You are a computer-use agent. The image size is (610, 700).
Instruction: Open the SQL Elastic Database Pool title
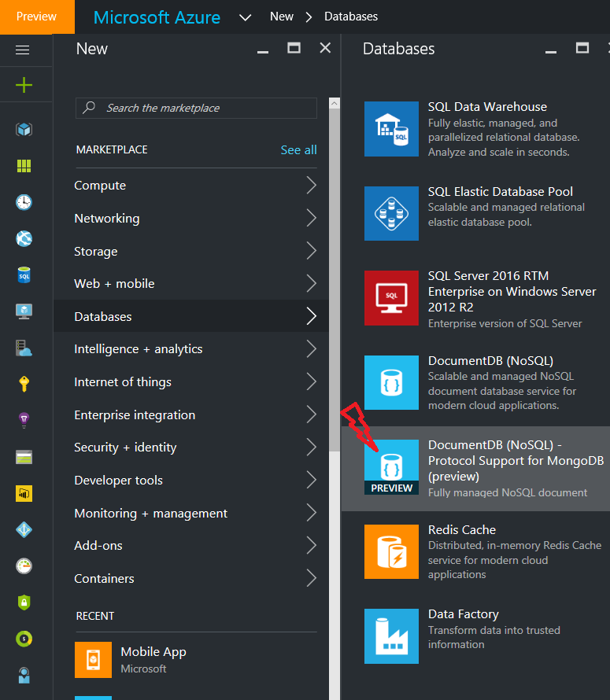pos(500,192)
